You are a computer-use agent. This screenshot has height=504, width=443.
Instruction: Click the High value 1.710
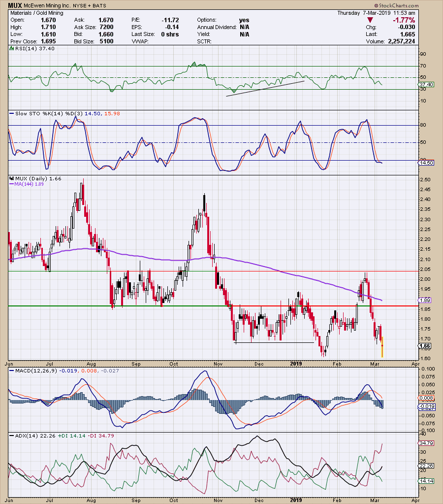click(x=48, y=27)
